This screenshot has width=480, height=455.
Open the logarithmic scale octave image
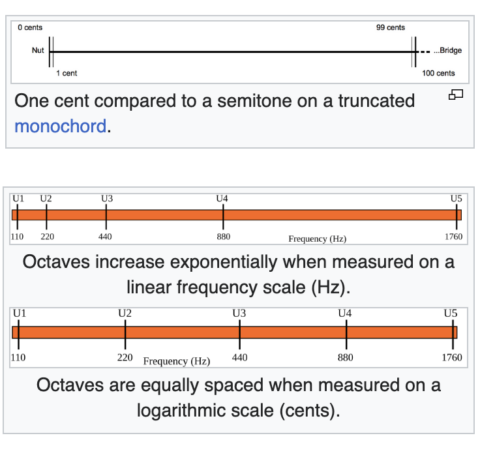(238, 337)
